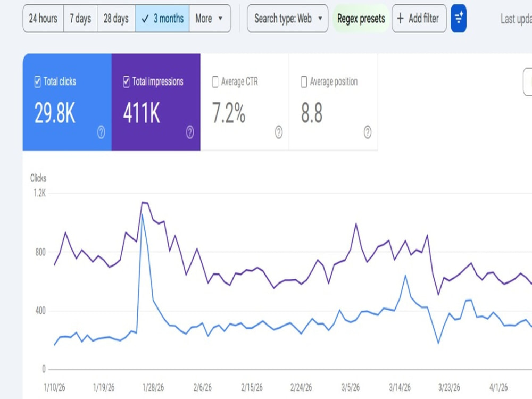Screen dimensions: 532x399
Task: Click the 7.2% average CTR value
Action: tap(229, 113)
